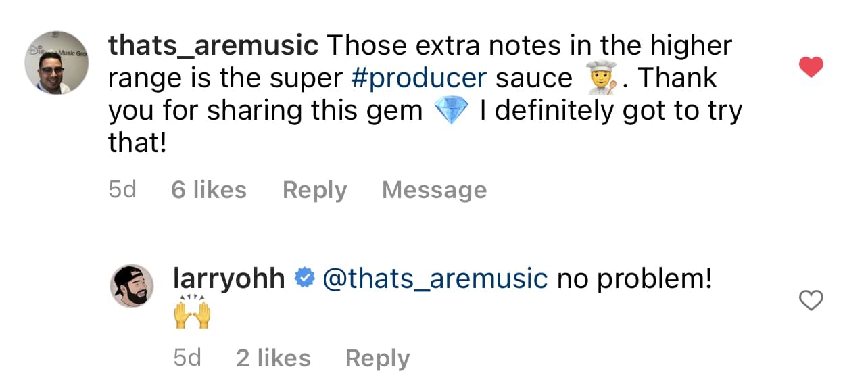Message the thats_aremusic commenter
Image resolution: width=868 pixels, height=386 pixels.
(x=434, y=190)
